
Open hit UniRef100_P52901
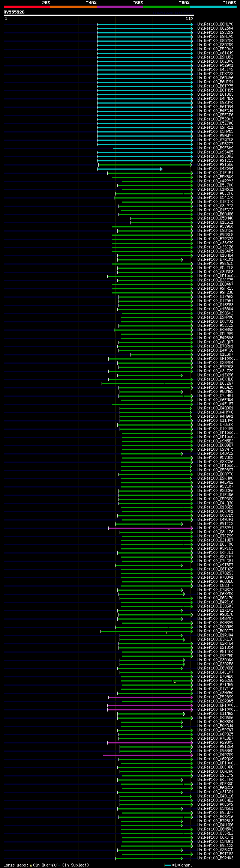215,66
